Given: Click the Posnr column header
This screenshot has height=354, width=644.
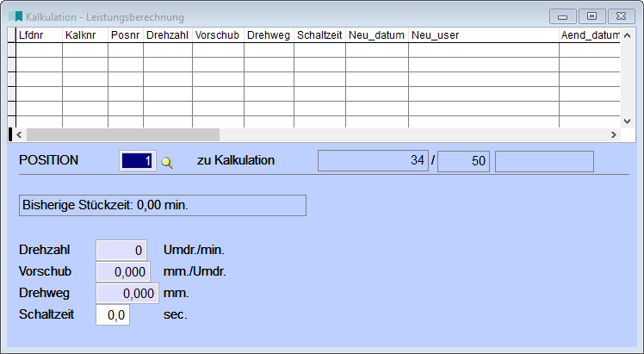Looking at the screenshot, I should coord(126,35).
